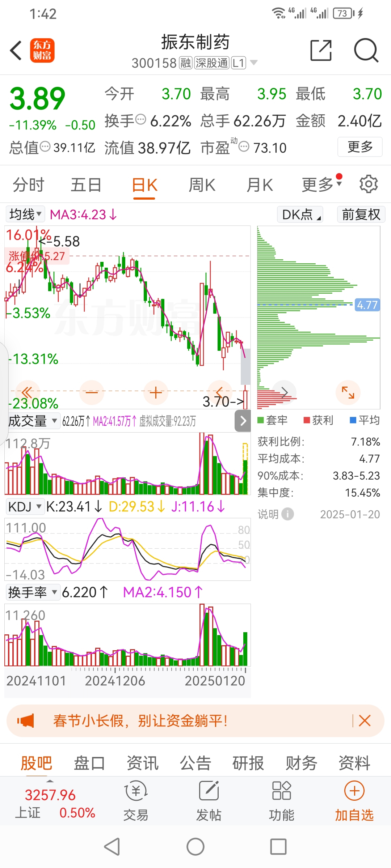This screenshot has width=391, height=868.
Task: Tap the 融 margin tag
Action: 186,63
